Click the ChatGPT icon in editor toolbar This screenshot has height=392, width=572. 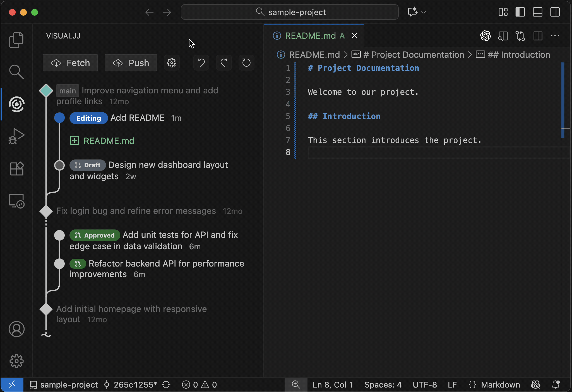click(x=485, y=36)
